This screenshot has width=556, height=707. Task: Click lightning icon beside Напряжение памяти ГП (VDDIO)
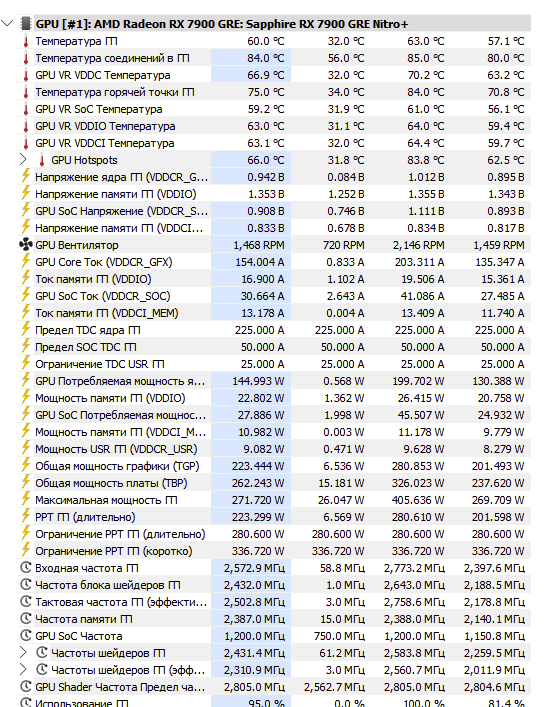[x=26, y=193]
